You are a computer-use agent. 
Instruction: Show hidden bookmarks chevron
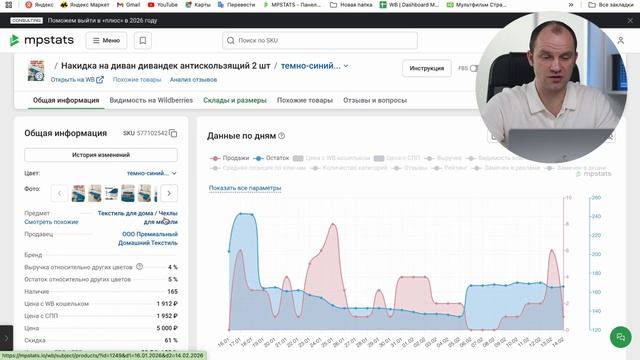(571, 5)
